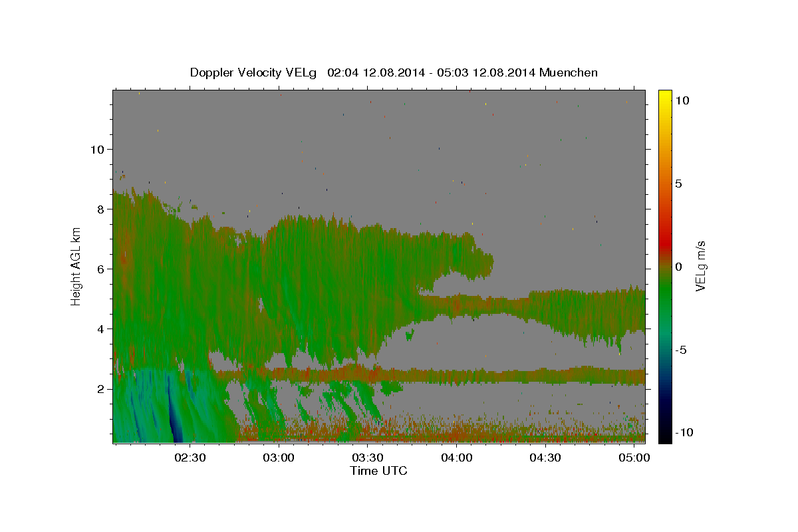Click the 'Height AGL km' y-axis label

click(76, 266)
